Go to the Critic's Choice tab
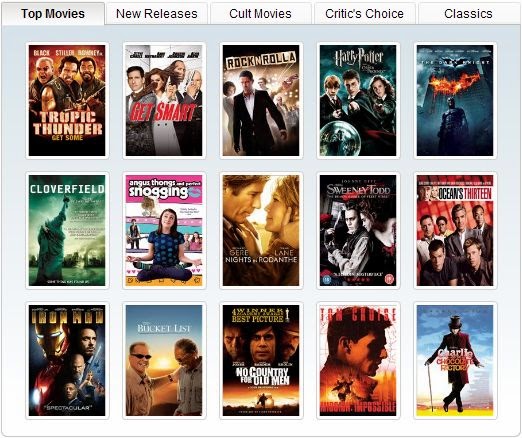 coord(364,14)
